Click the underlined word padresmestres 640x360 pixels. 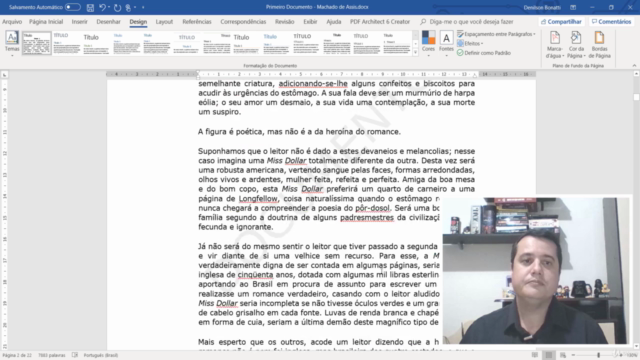coord(367,218)
